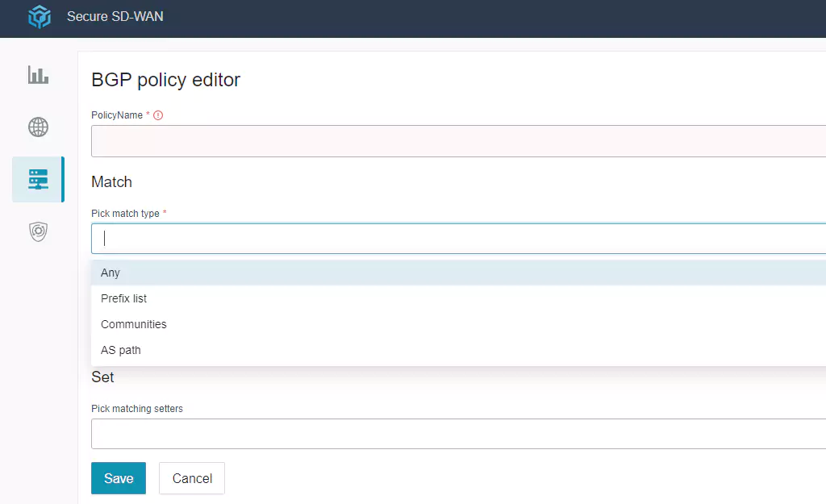Screen dimensions: 826x504
Task: Open the dashboard bar chart icon
Action: 38,75
